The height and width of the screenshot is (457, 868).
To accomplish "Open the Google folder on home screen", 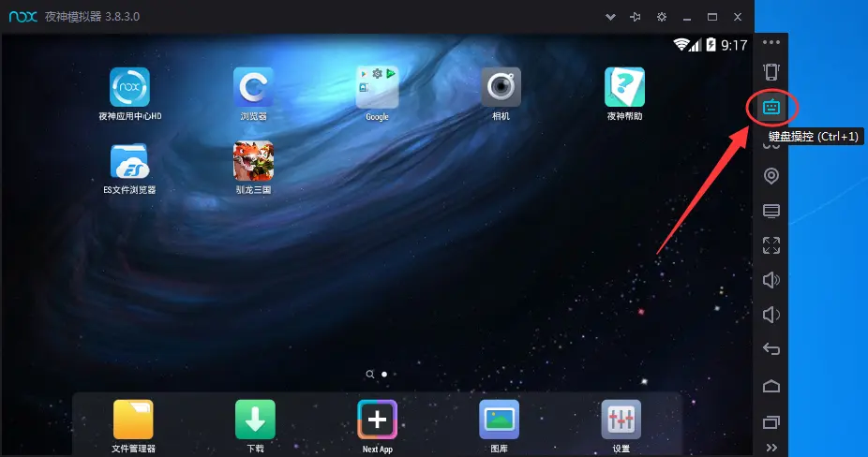I will pyautogui.click(x=377, y=94).
